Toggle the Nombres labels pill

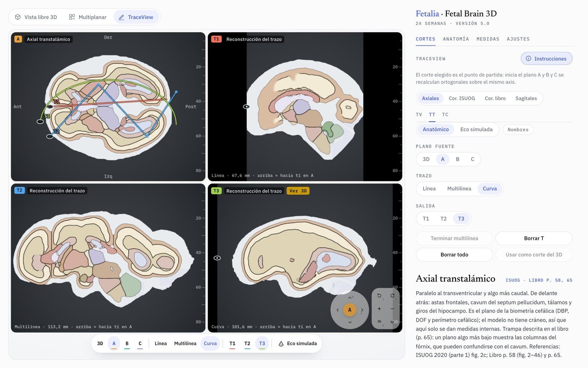click(518, 130)
